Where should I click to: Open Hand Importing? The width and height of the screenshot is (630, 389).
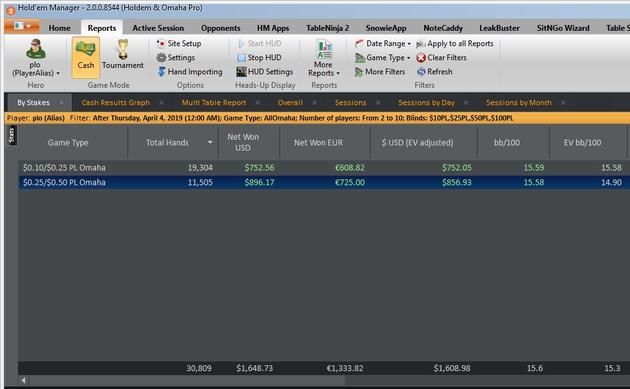coord(190,72)
